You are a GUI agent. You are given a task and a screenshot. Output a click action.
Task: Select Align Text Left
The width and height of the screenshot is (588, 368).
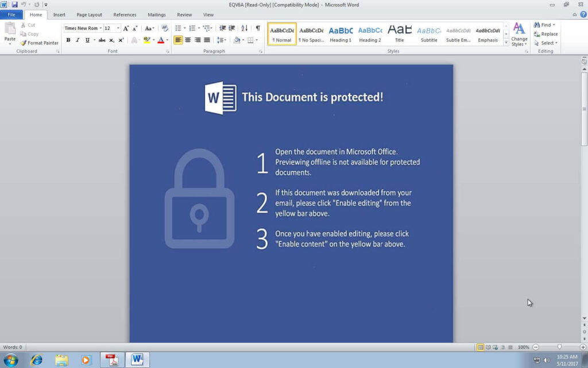pyautogui.click(x=178, y=40)
